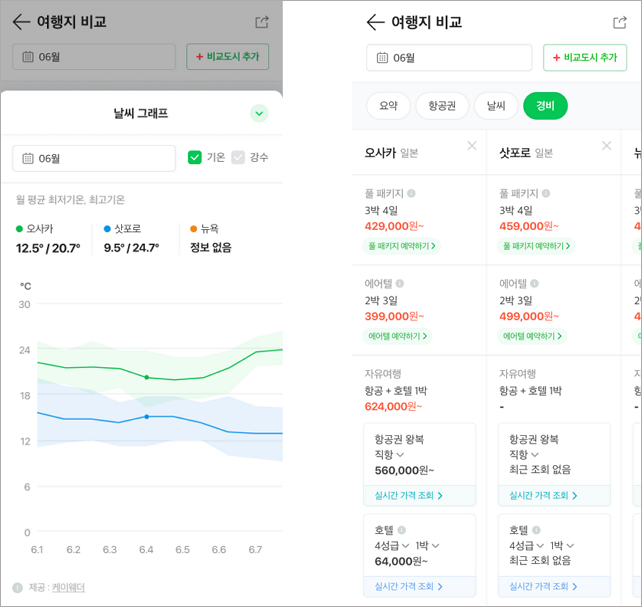The image size is (642, 607).
Task: Enable the 강수 precipitation checkbox
Action: [x=238, y=157]
